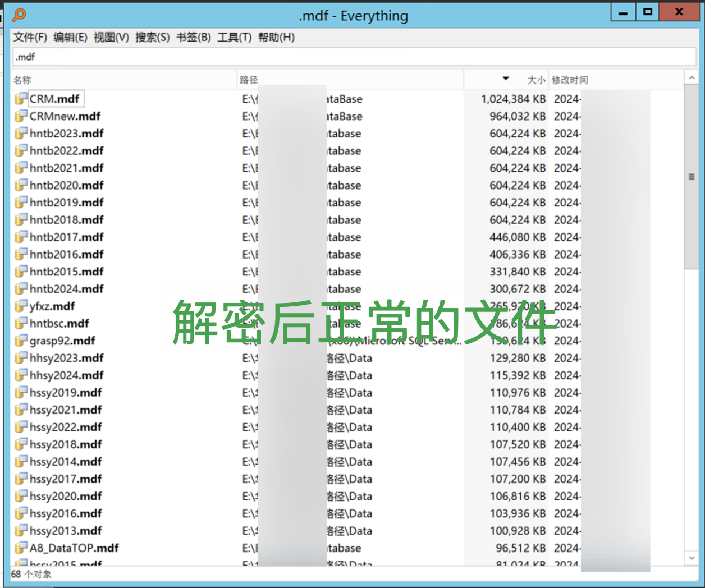705x588 pixels.
Task: Click the file icon of hntb2021.mdf
Action: tap(21, 168)
